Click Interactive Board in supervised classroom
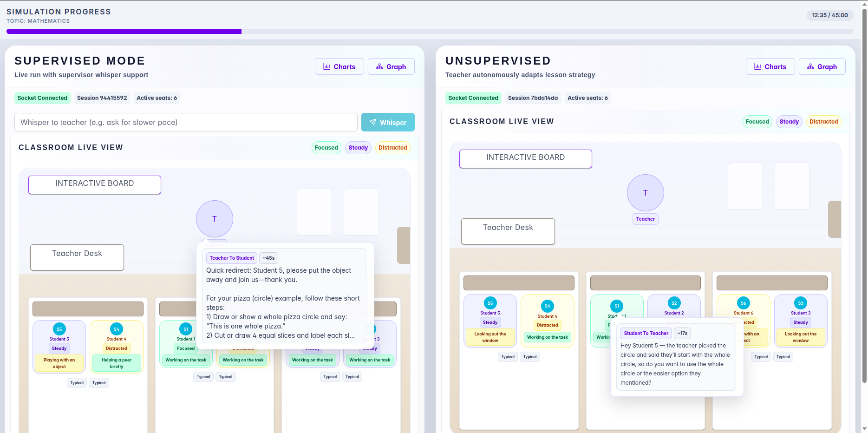 pyautogui.click(x=95, y=185)
